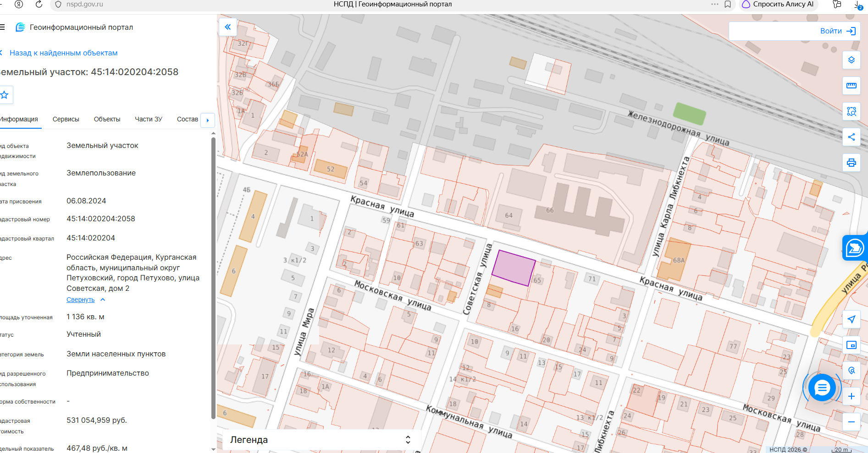Zoom in on the map
The image size is (868, 453).
coord(851,396)
